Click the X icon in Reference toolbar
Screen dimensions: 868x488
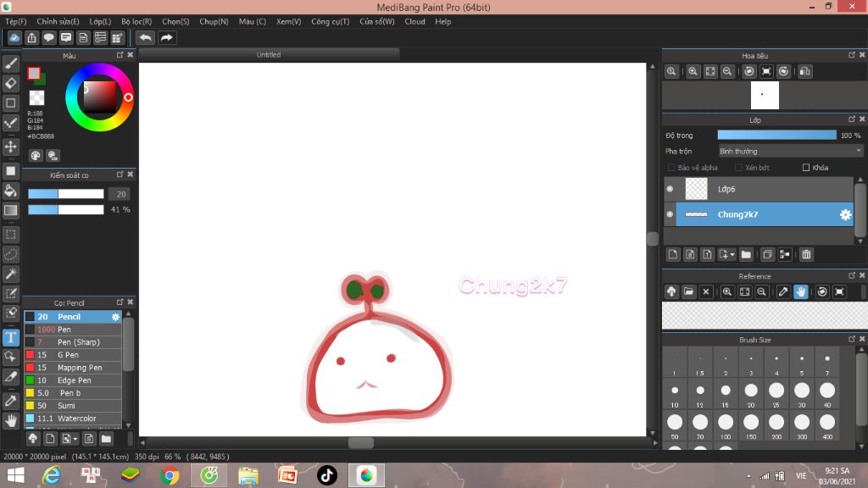(x=706, y=291)
